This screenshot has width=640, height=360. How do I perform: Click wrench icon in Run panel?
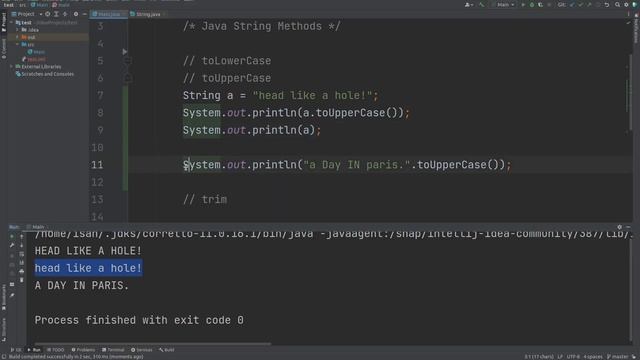click(12, 245)
